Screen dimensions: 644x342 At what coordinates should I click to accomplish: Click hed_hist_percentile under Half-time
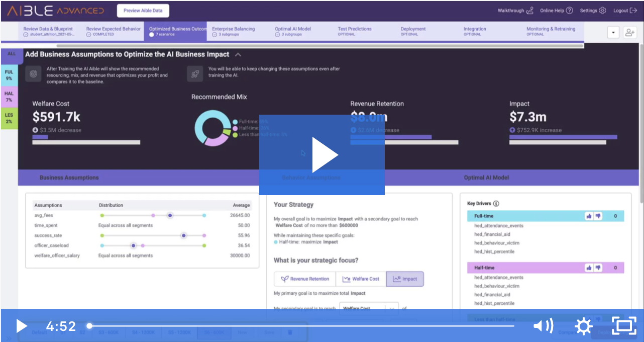(494, 303)
